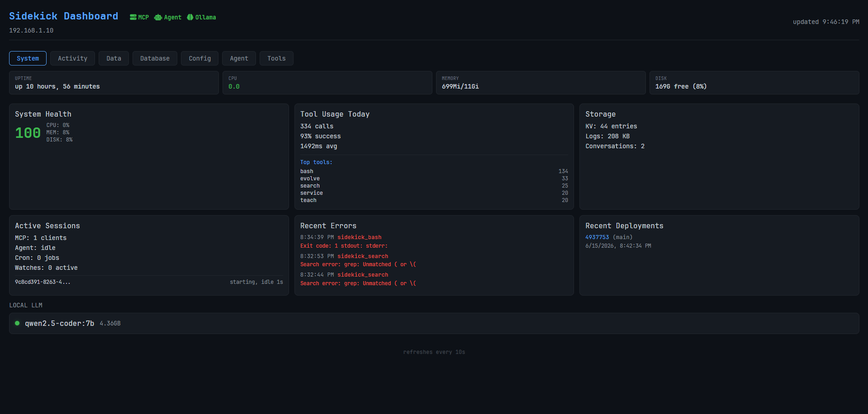The image size is (868, 414).
Task: Click the UPTIME value 'up 10 hours, 56 minutes'
Action: point(57,86)
